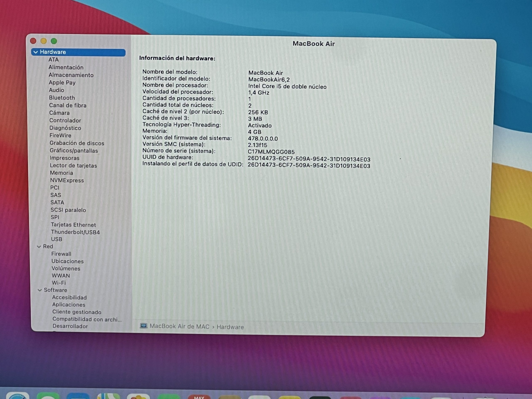
Task: Collapse the Hardware section chevron
Action: tap(36, 52)
